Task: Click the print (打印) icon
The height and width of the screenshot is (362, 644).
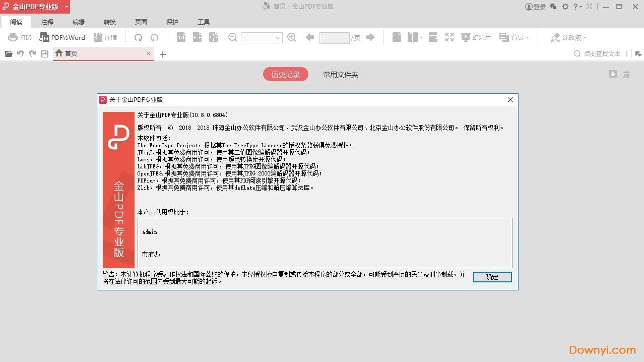Action: point(13,38)
